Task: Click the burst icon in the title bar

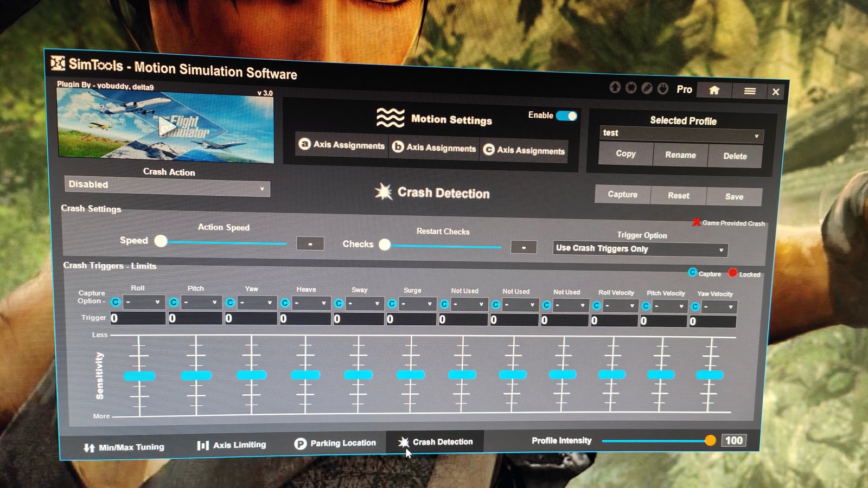Action: point(631,88)
